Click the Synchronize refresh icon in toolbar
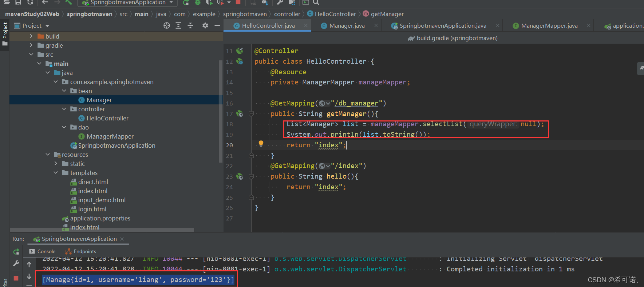 [30, 2]
